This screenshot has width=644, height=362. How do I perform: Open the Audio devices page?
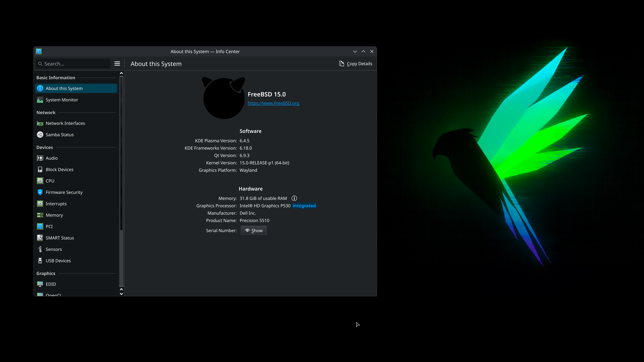(51, 158)
